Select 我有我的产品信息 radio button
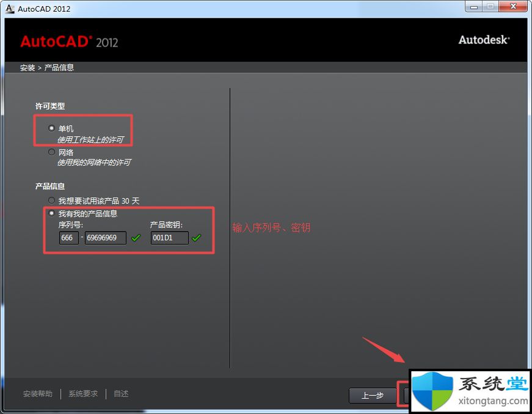 click(51, 213)
